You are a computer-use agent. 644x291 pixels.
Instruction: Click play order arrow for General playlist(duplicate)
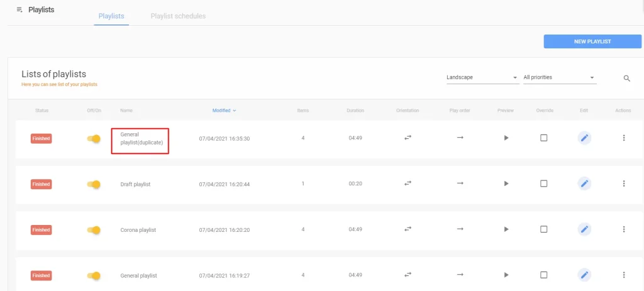click(x=460, y=138)
